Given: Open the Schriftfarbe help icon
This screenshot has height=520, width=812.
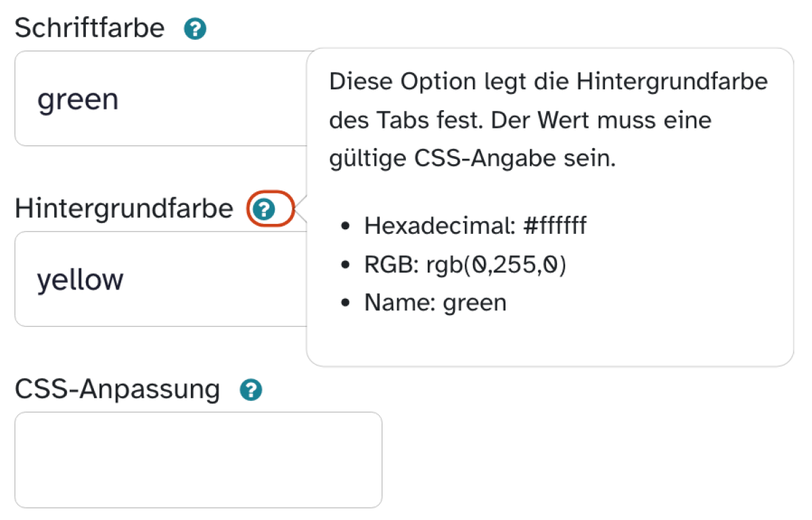Looking at the screenshot, I should (x=195, y=29).
